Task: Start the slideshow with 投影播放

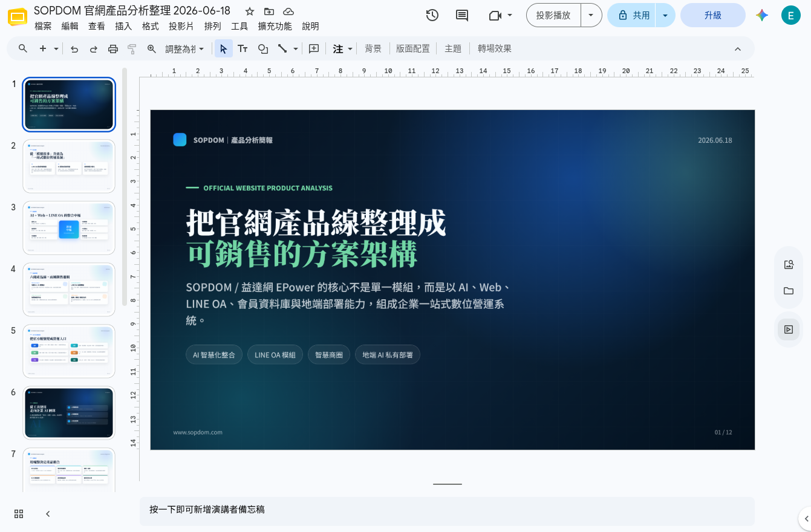Action: click(x=553, y=15)
